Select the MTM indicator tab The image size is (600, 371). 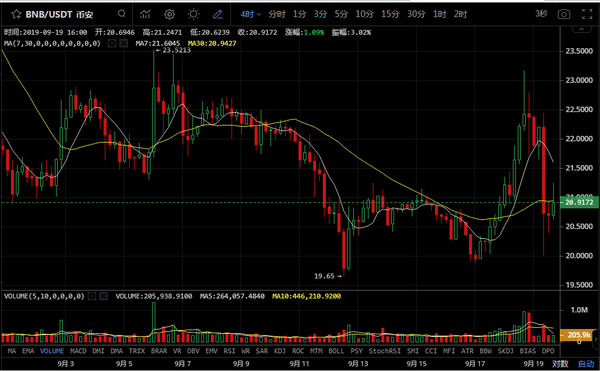pos(316,351)
